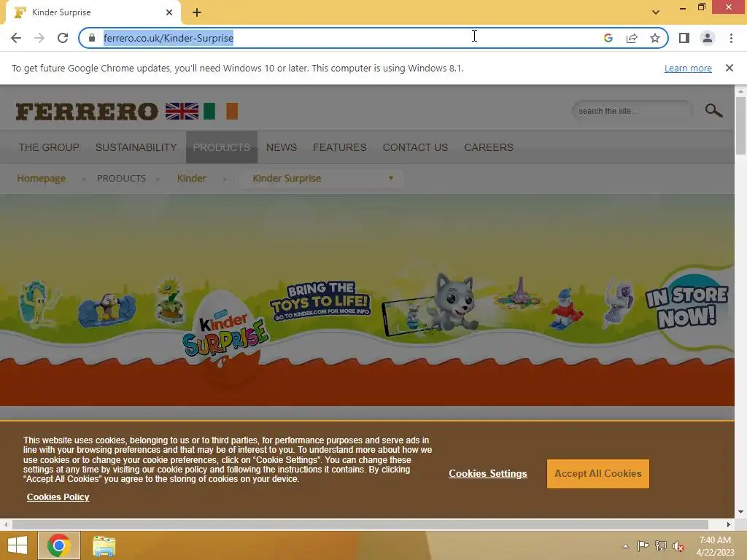Show hidden system tray icons
The width and height of the screenshot is (747, 560).
(x=625, y=546)
